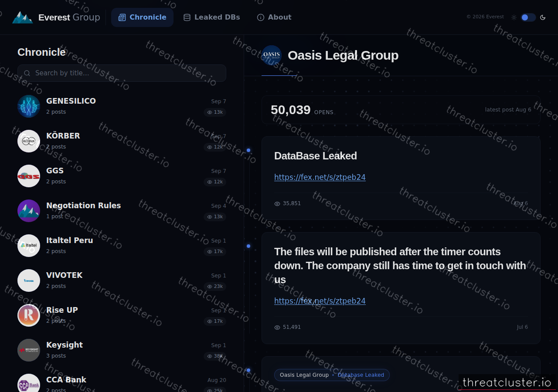Viewport: 558px width, 392px height.
Task: Click the 50,039 opens counter
Action: pyautogui.click(x=302, y=110)
